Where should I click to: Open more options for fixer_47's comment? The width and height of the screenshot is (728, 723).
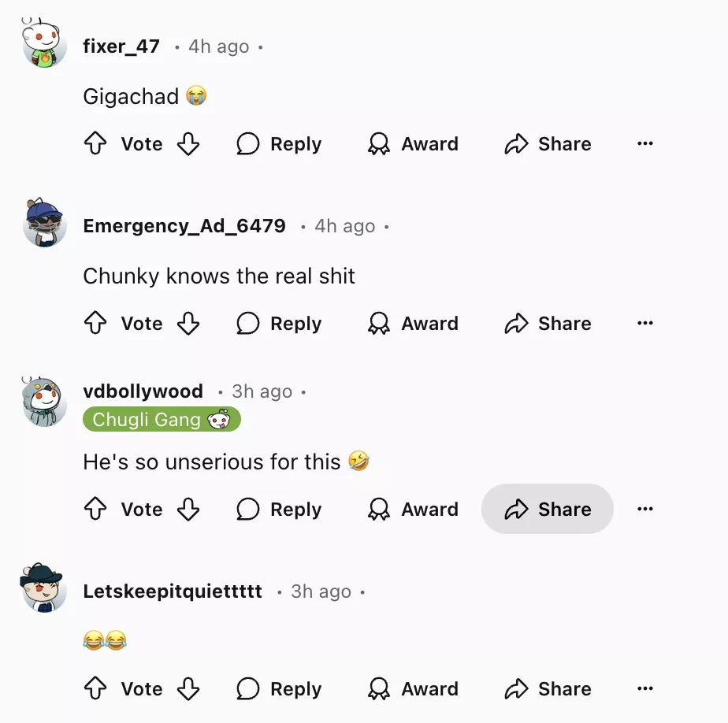pyautogui.click(x=645, y=143)
